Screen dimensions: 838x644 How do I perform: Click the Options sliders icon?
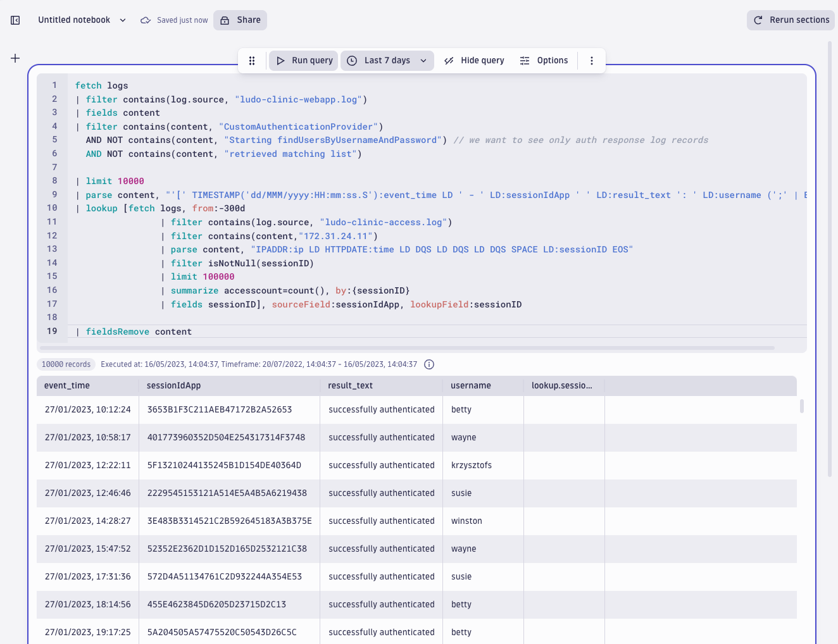click(x=524, y=60)
